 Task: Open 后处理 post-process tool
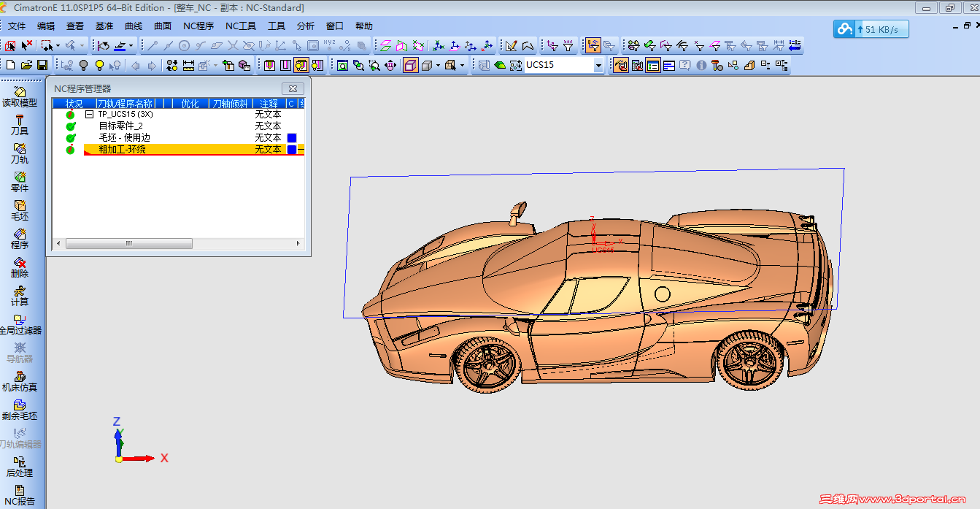20,462
